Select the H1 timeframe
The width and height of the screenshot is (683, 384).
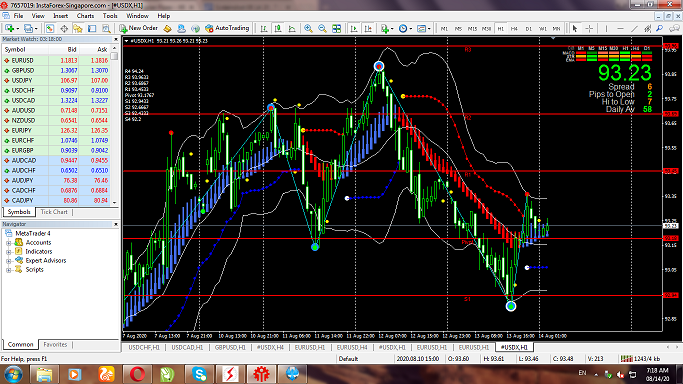(500, 28)
